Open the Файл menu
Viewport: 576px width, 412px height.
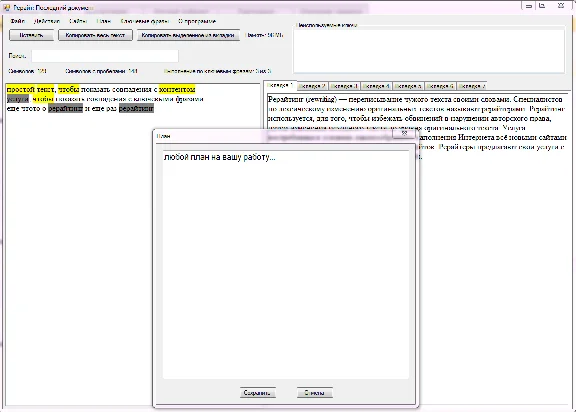(x=18, y=21)
